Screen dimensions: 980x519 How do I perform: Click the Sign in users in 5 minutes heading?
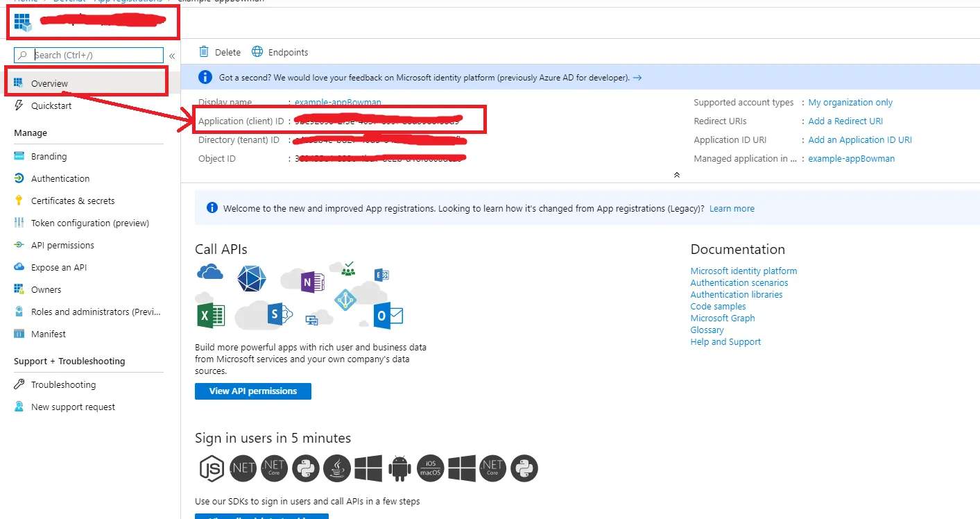pyautogui.click(x=273, y=438)
